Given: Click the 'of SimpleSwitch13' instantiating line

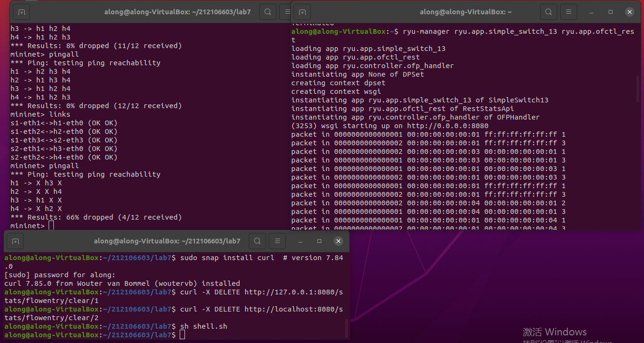Looking at the screenshot, I should (420, 100).
